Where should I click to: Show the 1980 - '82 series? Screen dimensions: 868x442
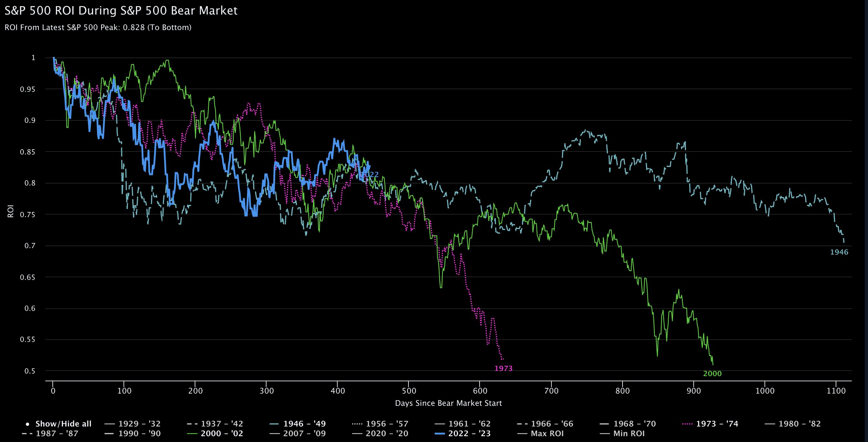point(792,424)
